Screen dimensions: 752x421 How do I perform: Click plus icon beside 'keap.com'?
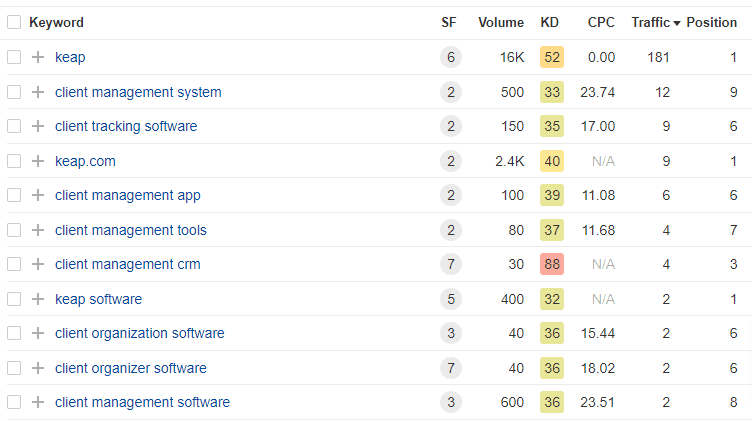point(38,161)
